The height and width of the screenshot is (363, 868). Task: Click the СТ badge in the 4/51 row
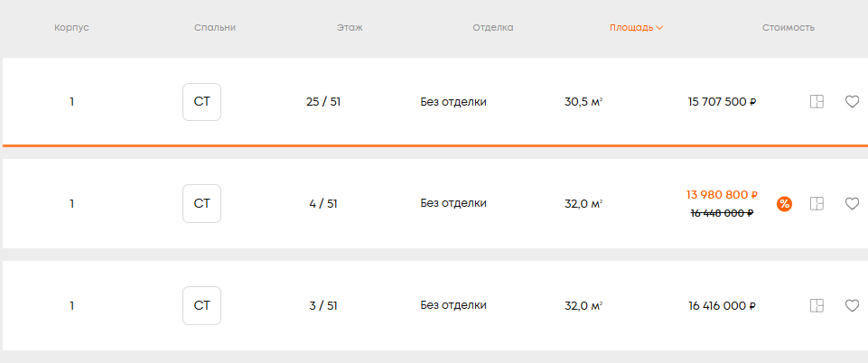point(201,204)
